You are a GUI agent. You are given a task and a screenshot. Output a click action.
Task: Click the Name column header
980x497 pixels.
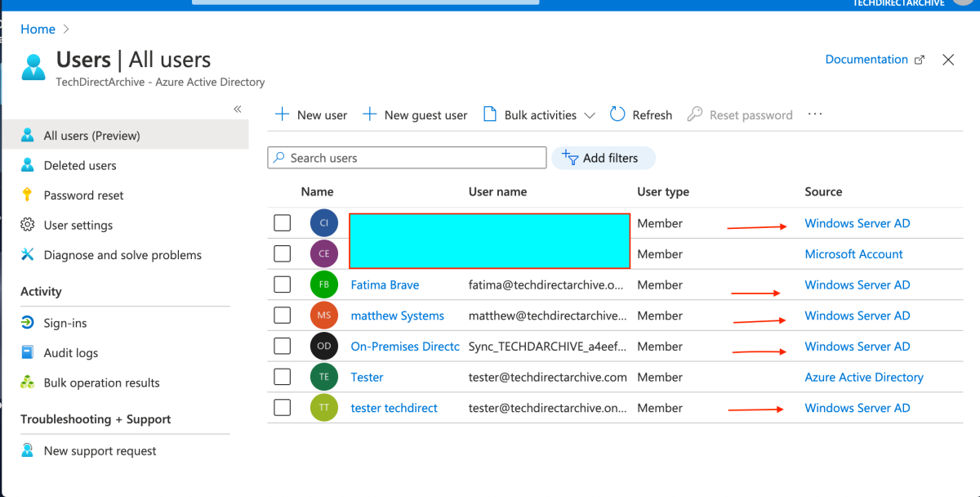(317, 192)
